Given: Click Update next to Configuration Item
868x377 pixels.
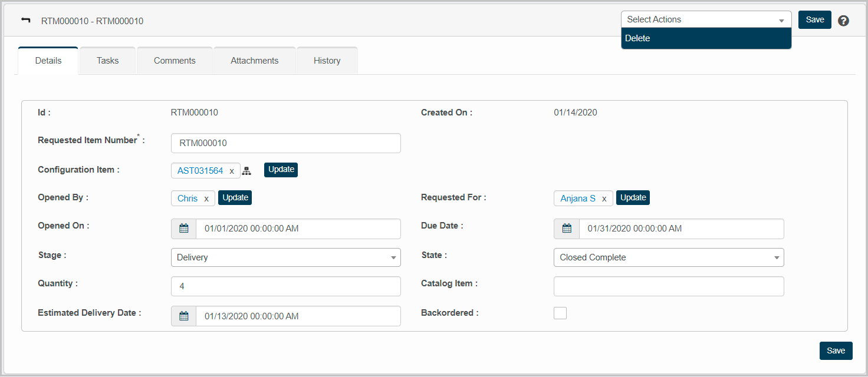Looking at the screenshot, I should click(x=281, y=170).
